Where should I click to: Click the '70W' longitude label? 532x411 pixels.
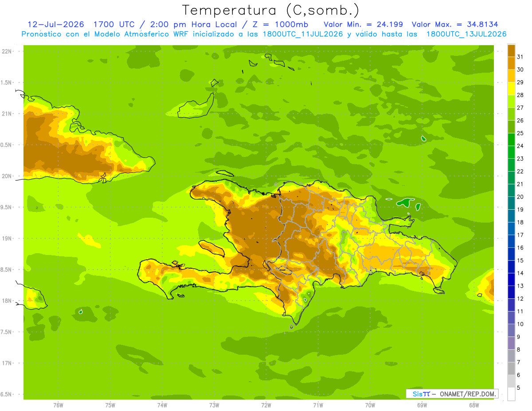(x=370, y=405)
